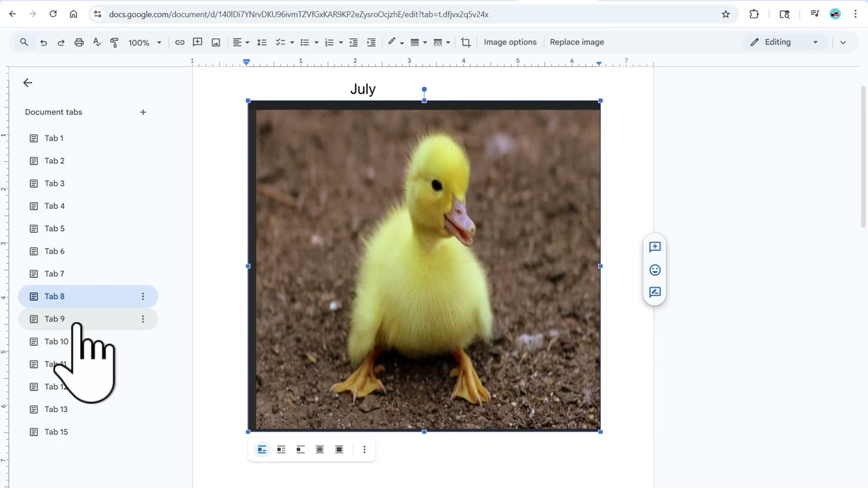
Task: Add a comment from toolbar
Action: point(197,42)
